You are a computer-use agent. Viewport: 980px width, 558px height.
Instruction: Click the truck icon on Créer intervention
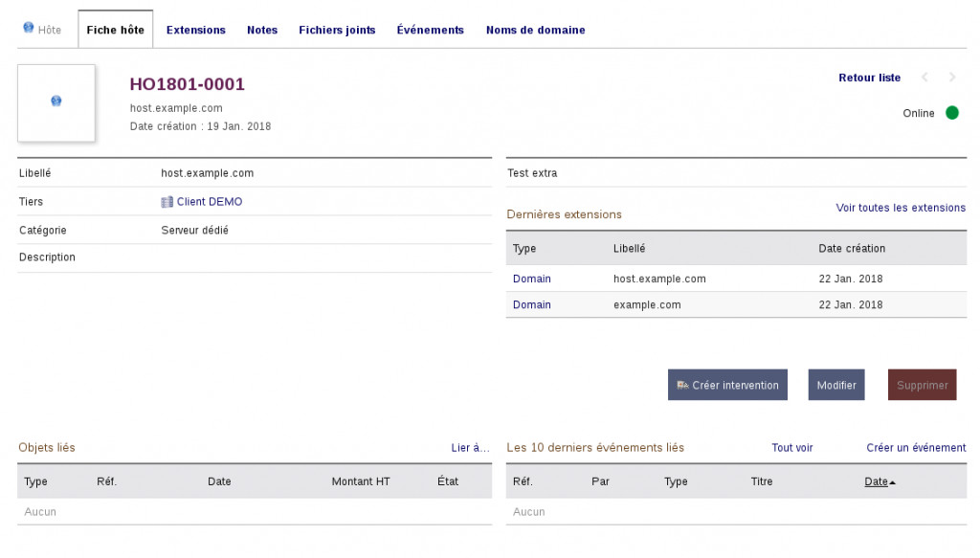682,385
